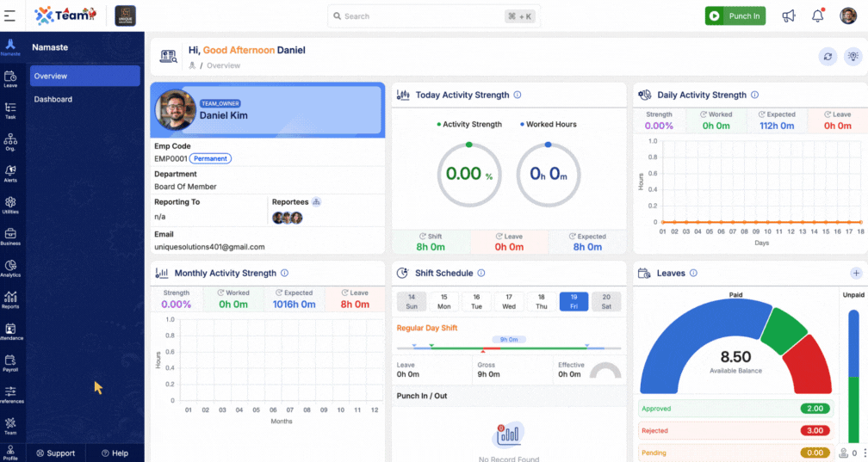Viewport: 868px width, 462px height.
Task: Refresh the dashboard using the refresh icon
Action: [x=828, y=57]
